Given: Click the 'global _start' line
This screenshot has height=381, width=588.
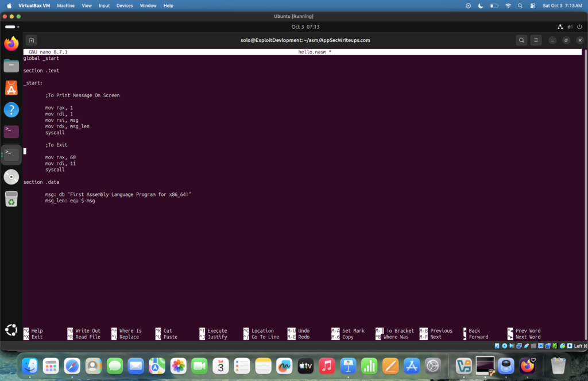Looking at the screenshot, I should point(41,58).
